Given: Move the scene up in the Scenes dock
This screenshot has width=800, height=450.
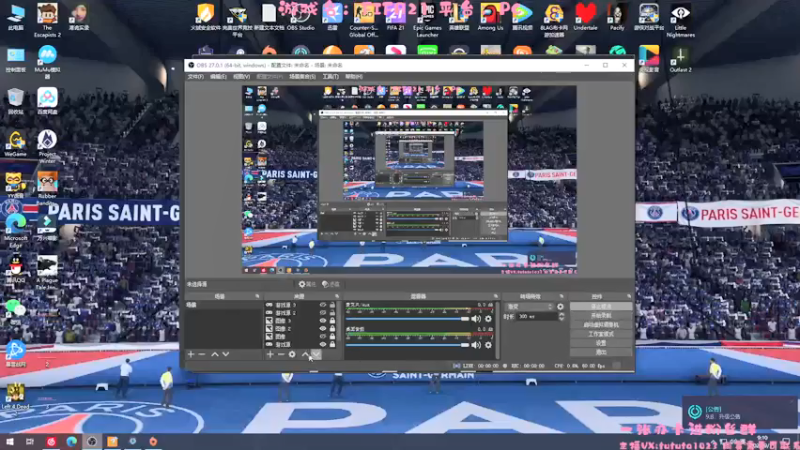Looking at the screenshot, I should 215,354.
